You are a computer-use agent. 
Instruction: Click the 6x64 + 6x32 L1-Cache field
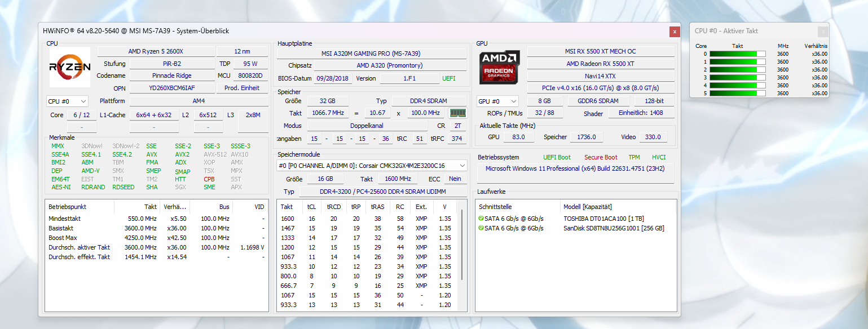(154, 115)
